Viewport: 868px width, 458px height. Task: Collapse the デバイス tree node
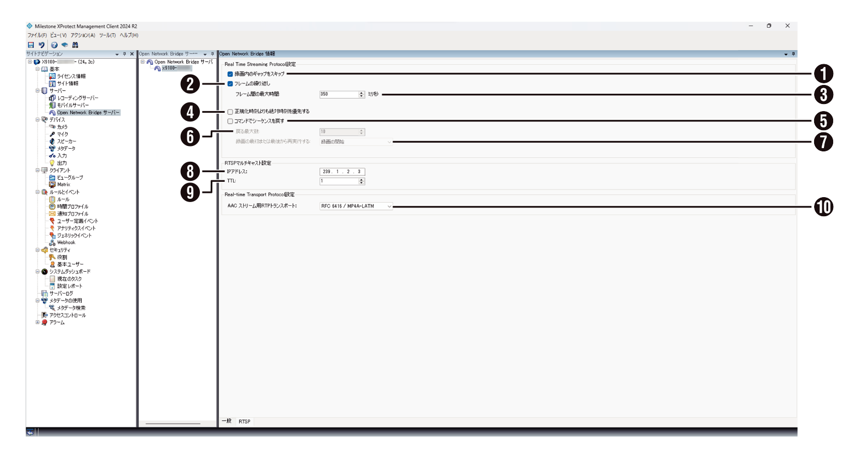tap(38, 119)
